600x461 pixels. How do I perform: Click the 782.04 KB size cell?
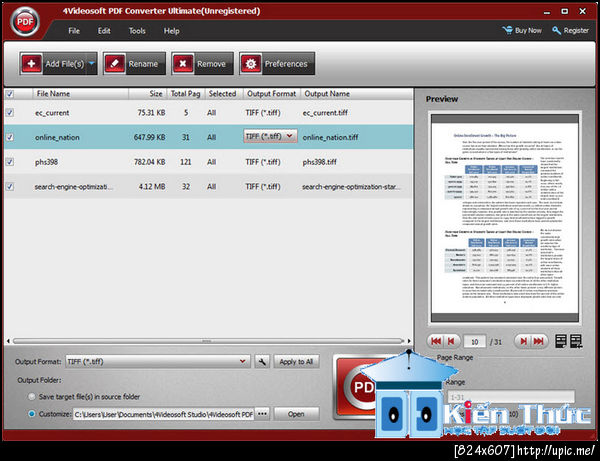pos(150,162)
